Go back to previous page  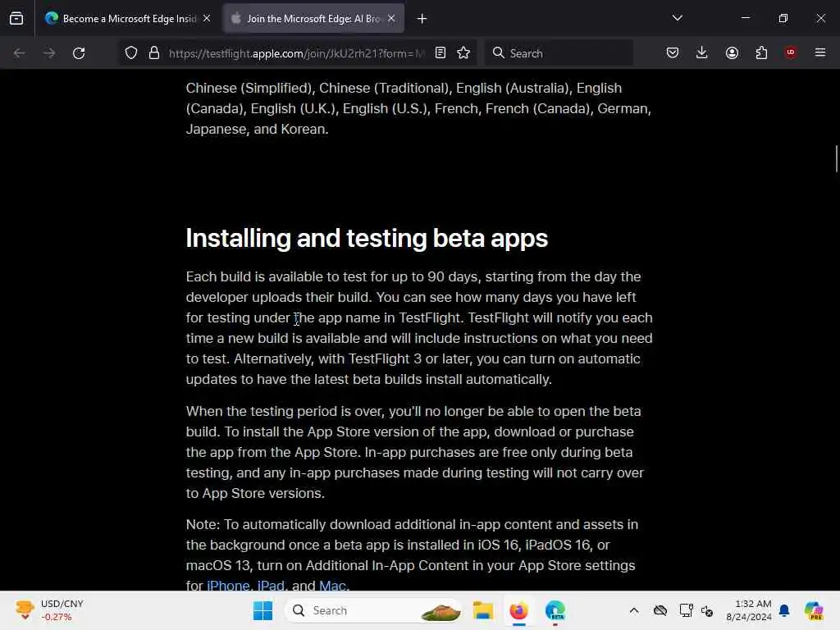point(20,53)
